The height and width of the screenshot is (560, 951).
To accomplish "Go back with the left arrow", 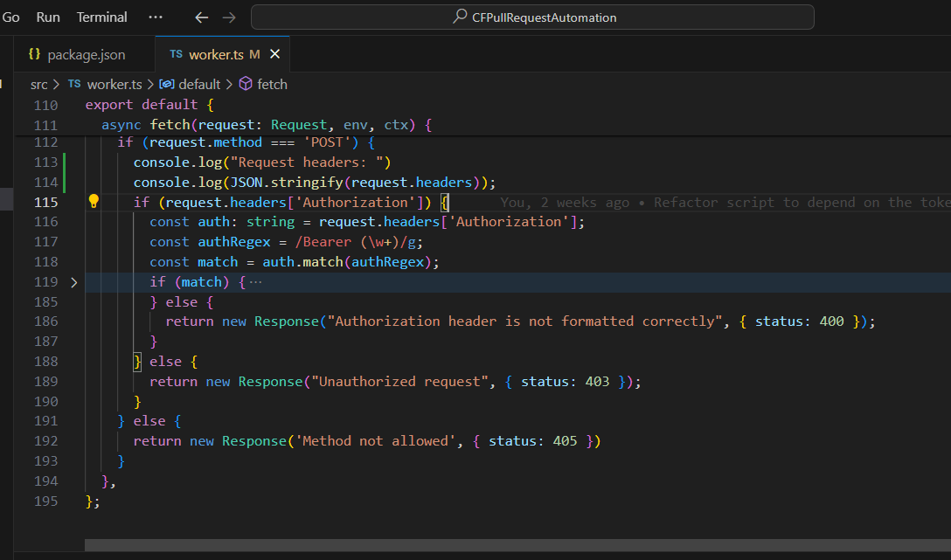I will pyautogui.click(x=202, y=17).
